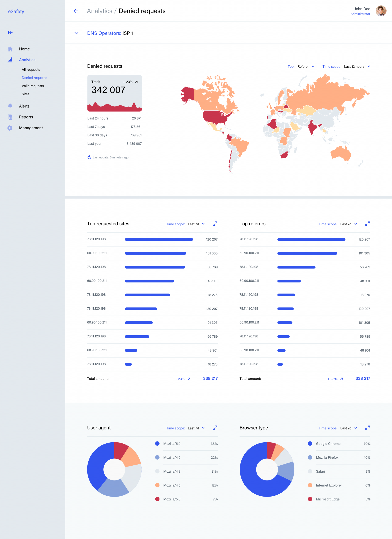392x539 pixels.
Task: Open the Last 12 hours time scope dropdown
Action: pos(357,67)
